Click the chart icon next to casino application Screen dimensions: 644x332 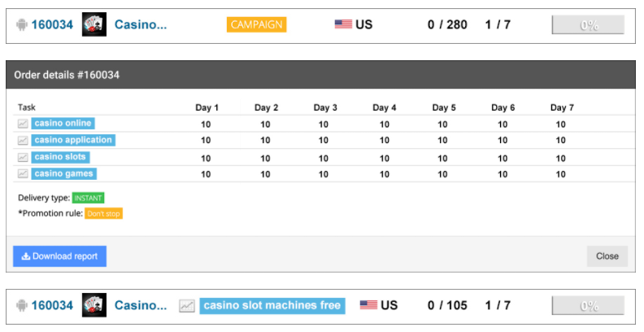(23, 140)
